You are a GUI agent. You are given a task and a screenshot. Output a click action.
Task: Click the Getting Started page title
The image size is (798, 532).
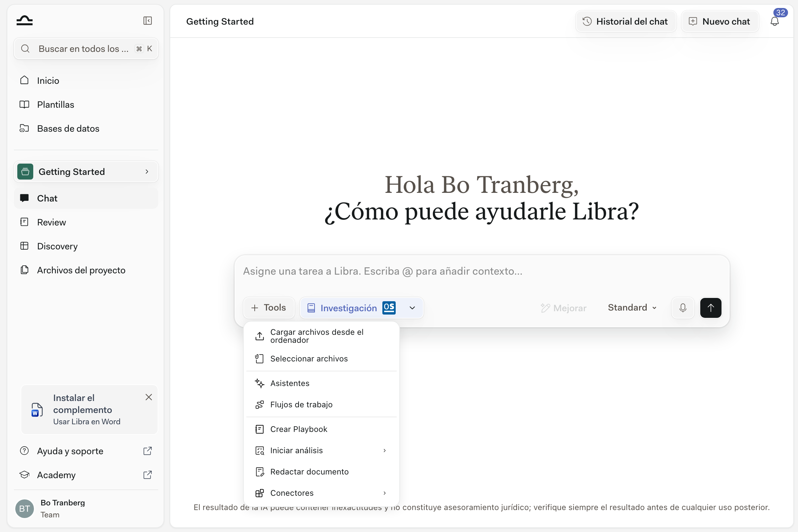220,21
